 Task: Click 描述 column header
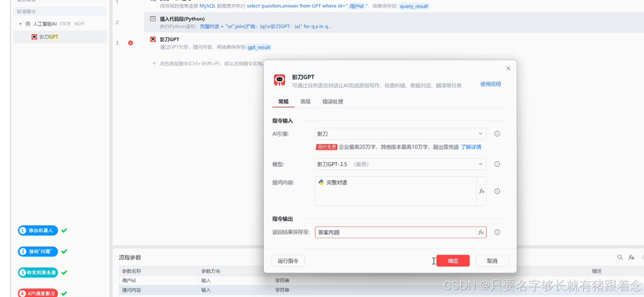[597, 271]
